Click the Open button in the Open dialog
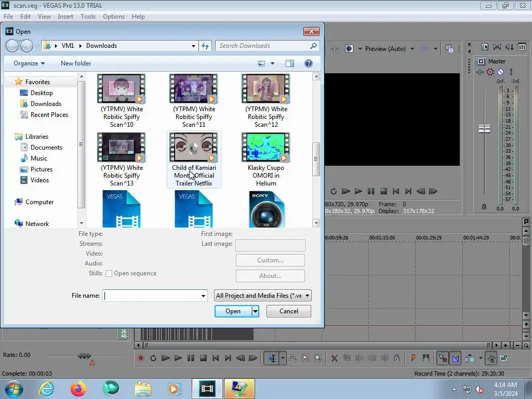532x399 pixels. [233, 311]
